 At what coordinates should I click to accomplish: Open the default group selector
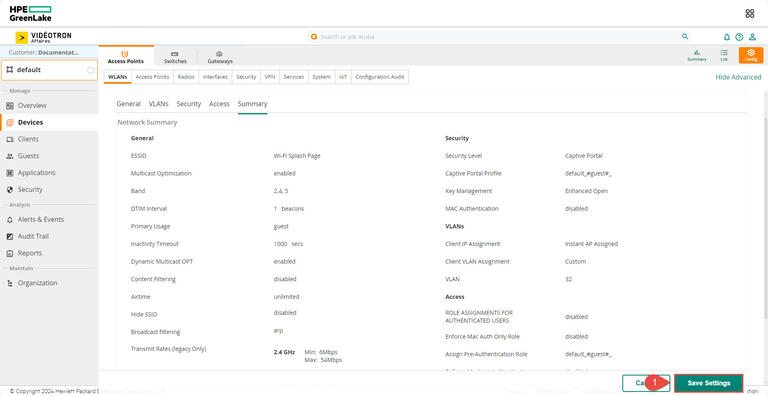49,70
